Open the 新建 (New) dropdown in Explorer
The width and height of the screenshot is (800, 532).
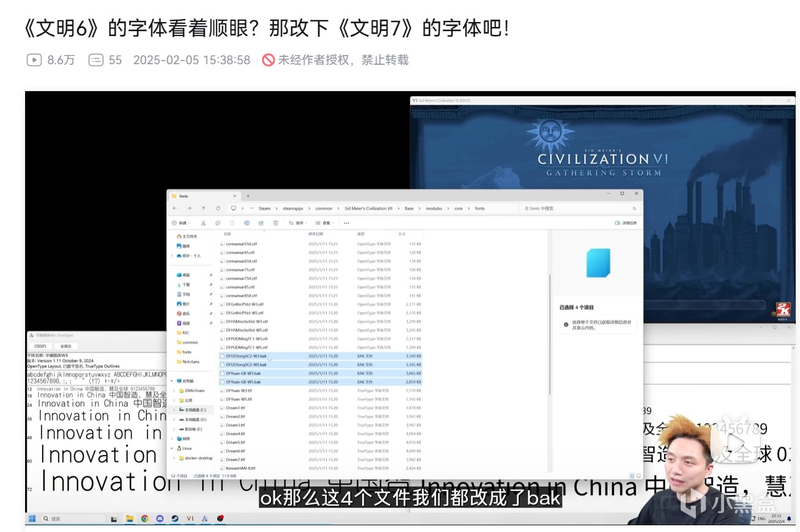(181, 223)
